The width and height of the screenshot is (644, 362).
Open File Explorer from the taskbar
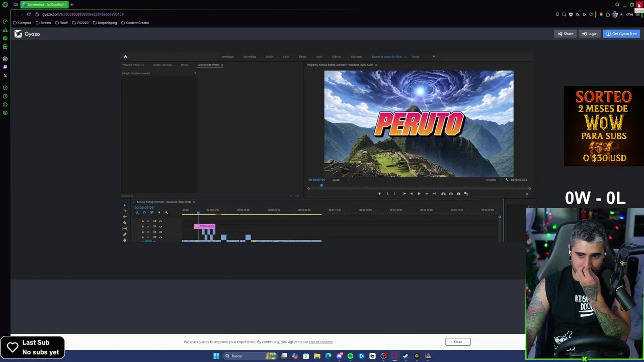tap(317, 356)
